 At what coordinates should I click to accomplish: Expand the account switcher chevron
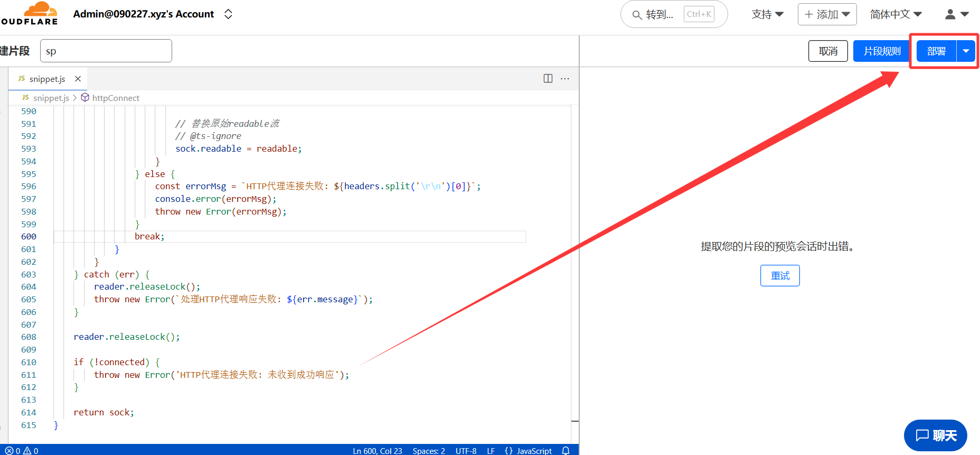point(228,14)
